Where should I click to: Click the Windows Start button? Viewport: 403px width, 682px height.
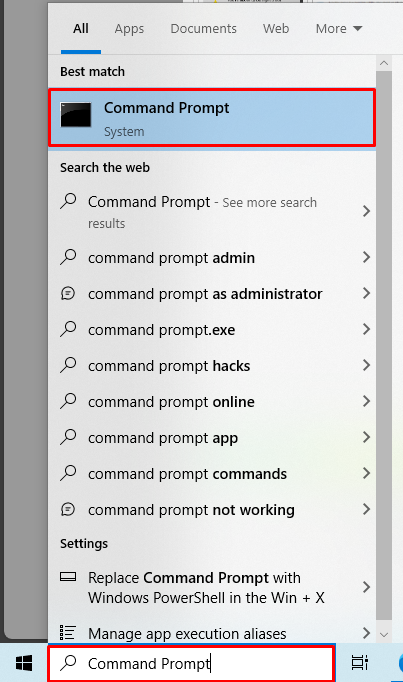[x=24, y=663]
